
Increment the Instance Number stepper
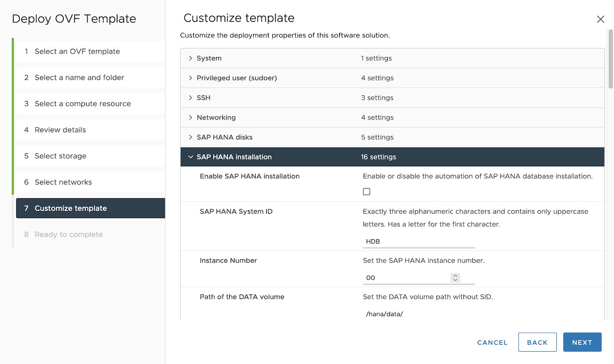[x=455, y=276]
